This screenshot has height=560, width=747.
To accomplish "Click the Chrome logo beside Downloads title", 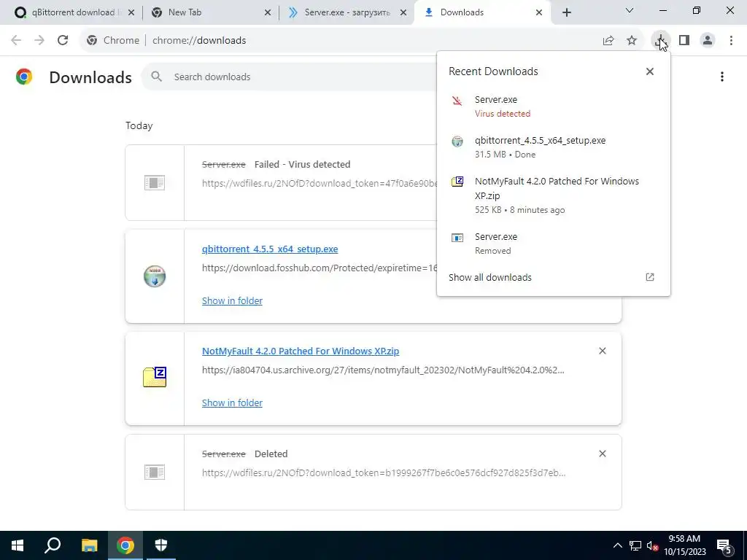I will [24, 77].
